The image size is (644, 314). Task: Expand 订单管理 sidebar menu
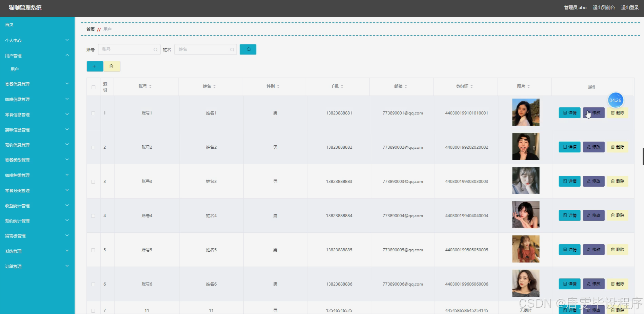pyautogui.click(x=37, y=266)
